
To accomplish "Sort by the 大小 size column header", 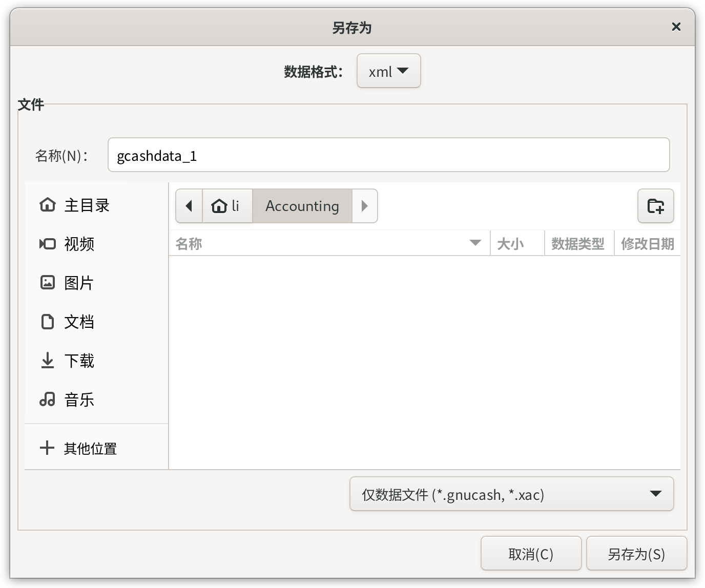I will [517, 244].
